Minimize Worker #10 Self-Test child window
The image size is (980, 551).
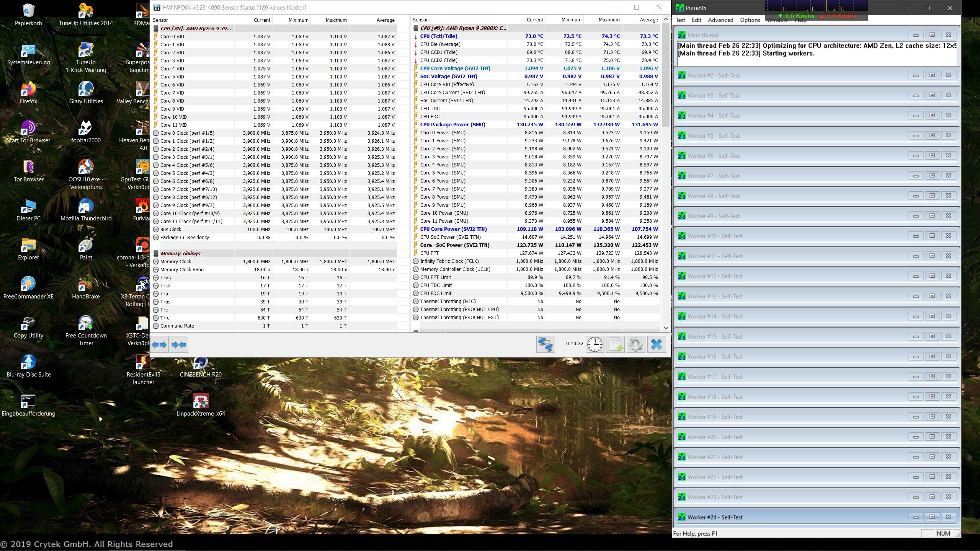(916, 236)
